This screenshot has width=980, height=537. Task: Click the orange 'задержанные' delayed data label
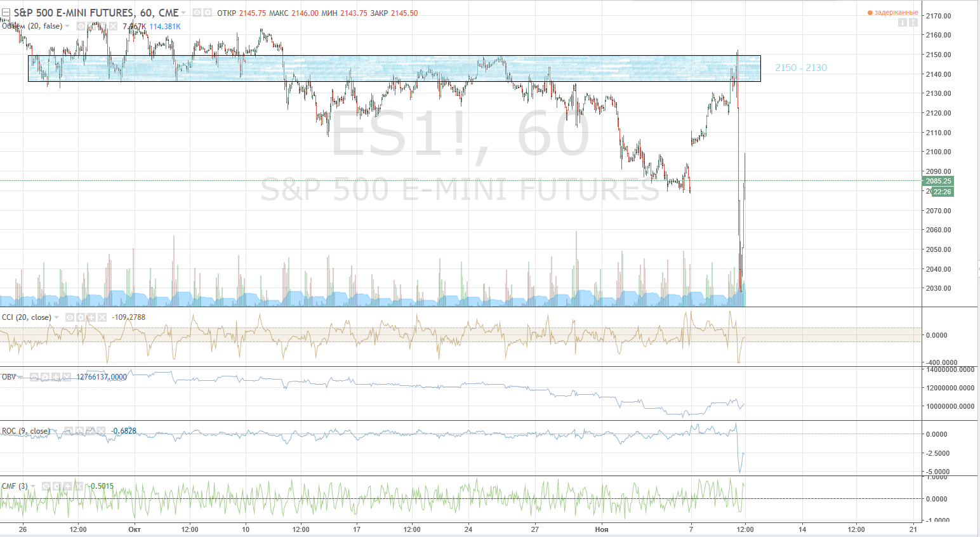(x=896, y=13)
